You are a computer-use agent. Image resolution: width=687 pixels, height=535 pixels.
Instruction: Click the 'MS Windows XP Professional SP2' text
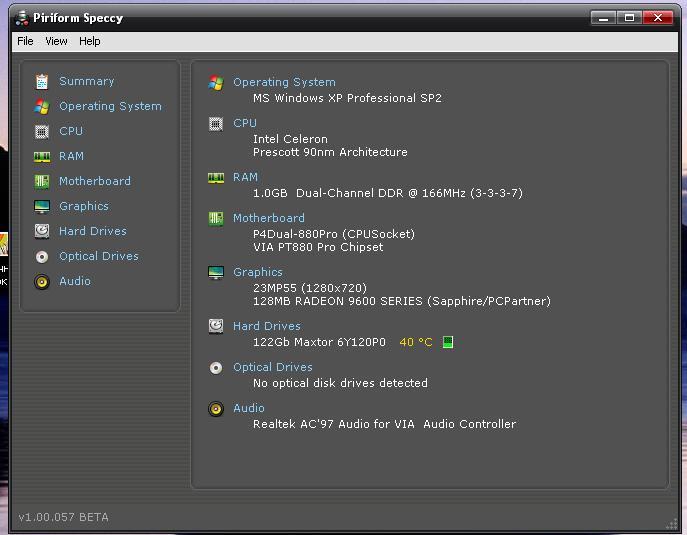tap(347, 98)
